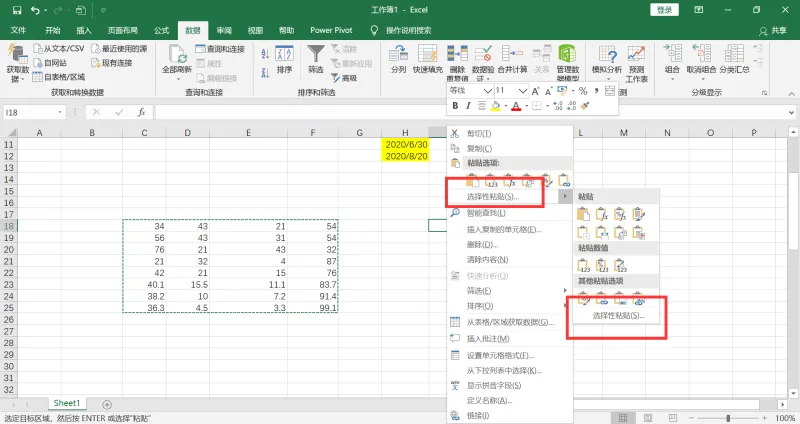Click 合并计算 (Consolidate) icon
Image resolution: width=800 pixels, height=424 pixels.
click(512, 59)
